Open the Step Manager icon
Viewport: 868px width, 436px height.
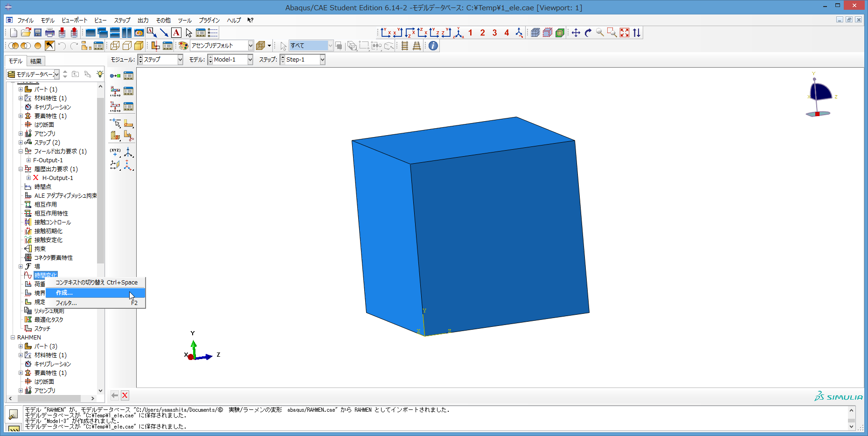128,76
